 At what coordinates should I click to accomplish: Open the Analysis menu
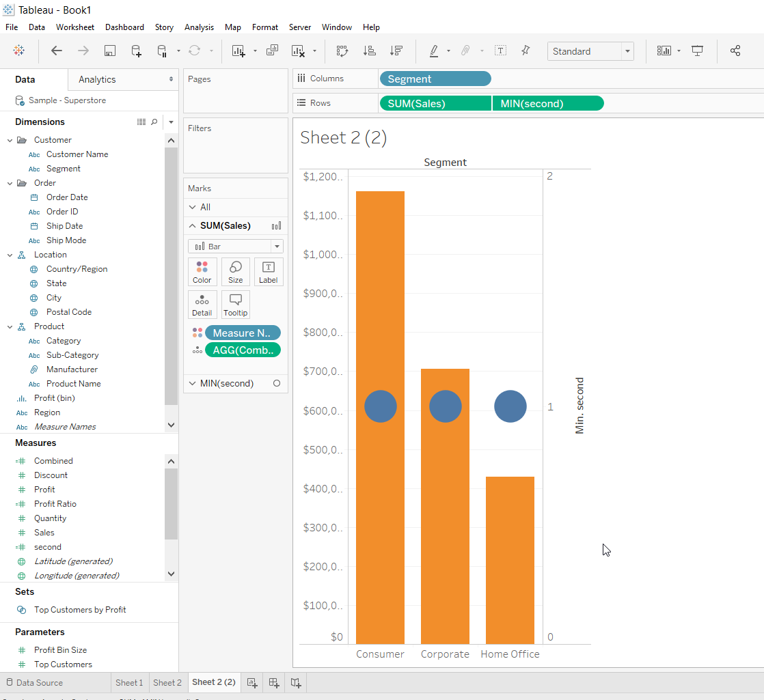199,27
